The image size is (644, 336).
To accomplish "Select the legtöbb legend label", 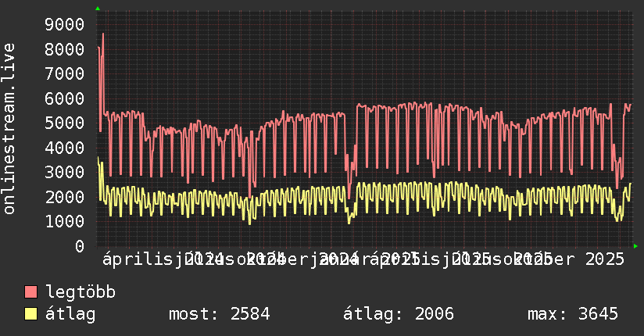I will point(80,291).
